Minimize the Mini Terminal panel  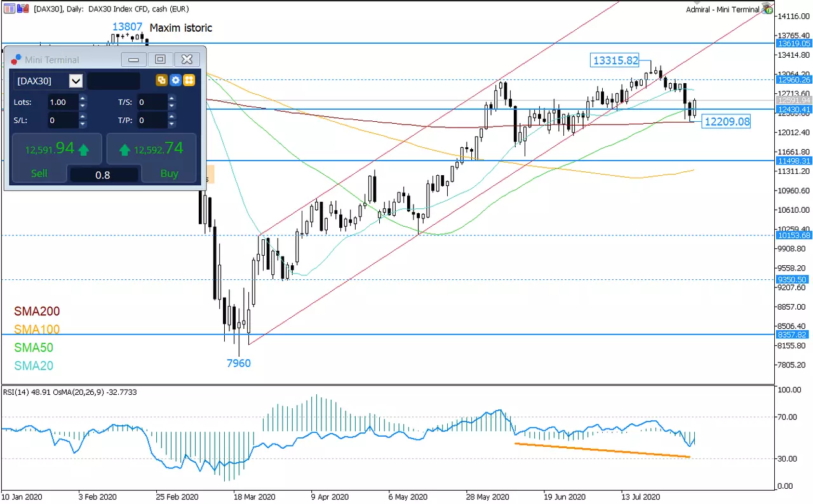pos(133,60)
